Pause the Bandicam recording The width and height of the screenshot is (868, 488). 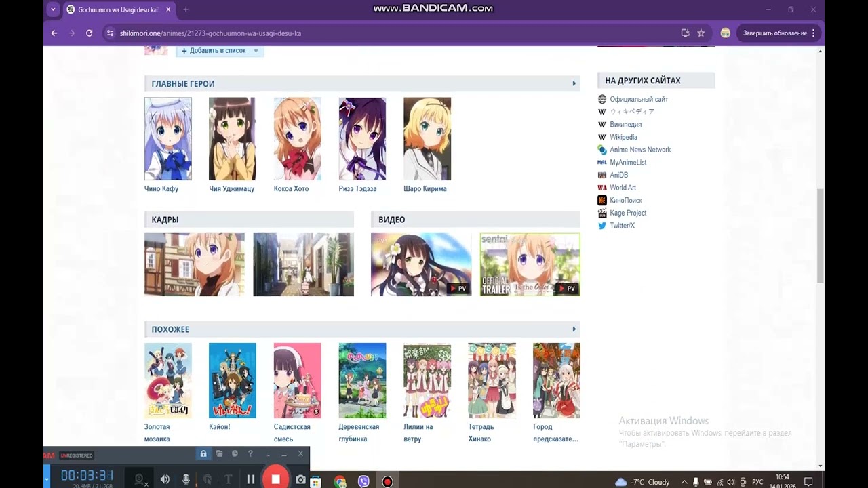pyautogui.click(x=251, y=479)
